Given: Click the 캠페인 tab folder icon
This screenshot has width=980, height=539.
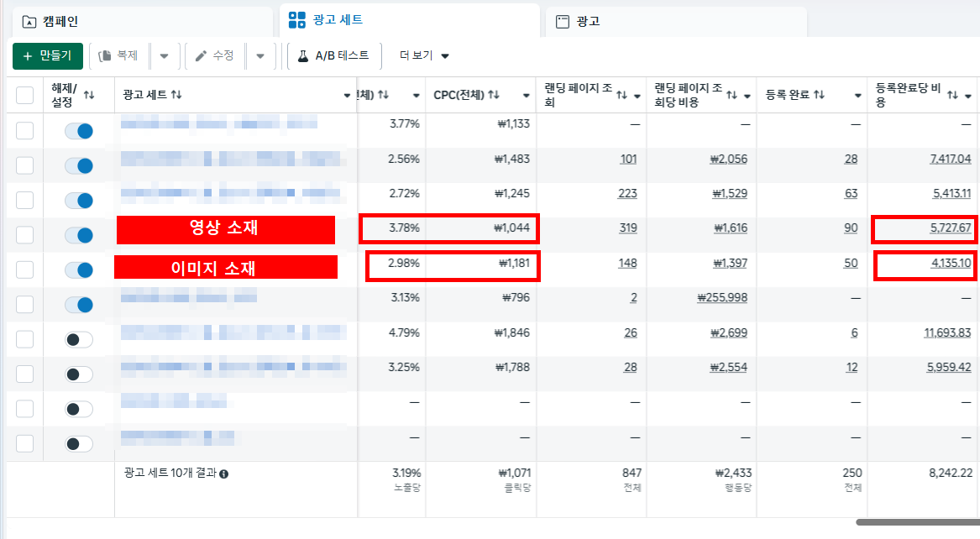Looking at the screenshot, I should [x=29, y=22].
